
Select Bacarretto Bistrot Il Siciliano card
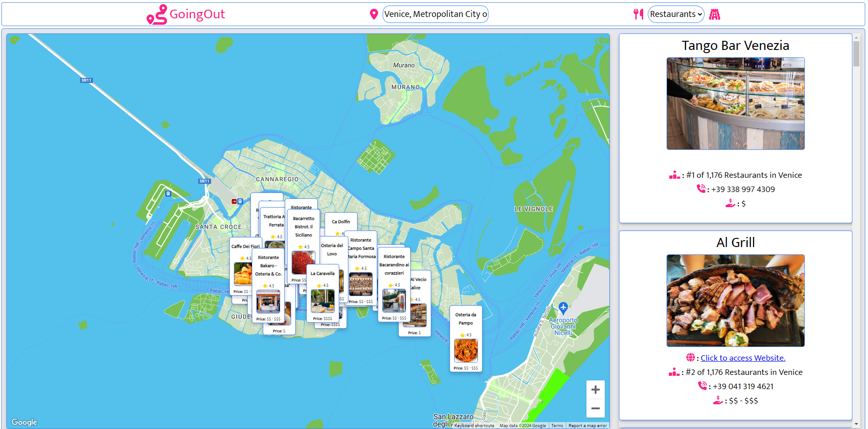pyautogui.click(x=304, y=247)
